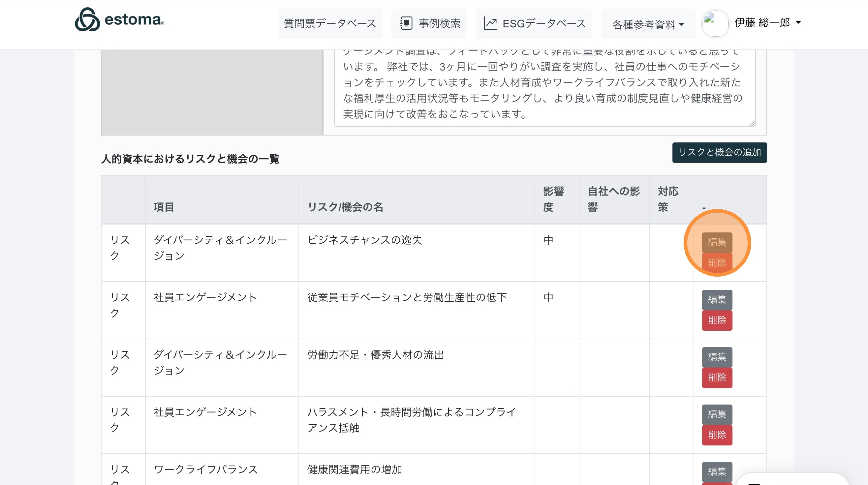Click the 事例検索 notebook icon
Screen dimensions: 868x485
tap(406, 23)
